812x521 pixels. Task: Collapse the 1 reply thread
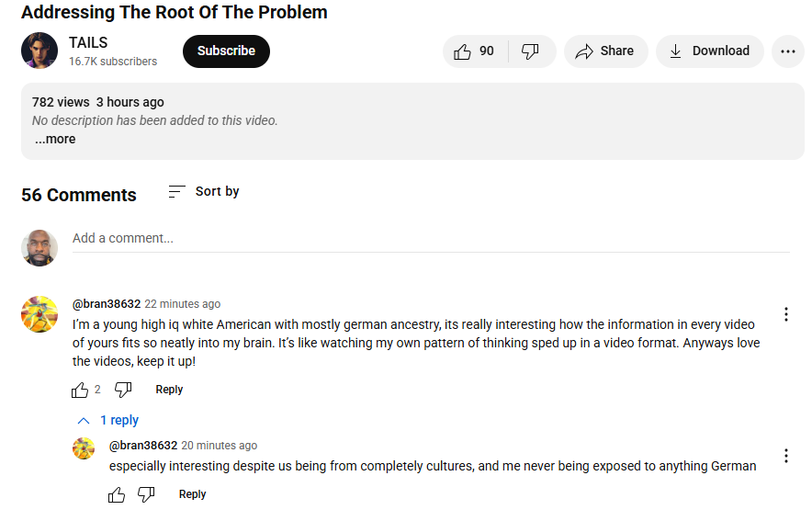coord(107,420)
